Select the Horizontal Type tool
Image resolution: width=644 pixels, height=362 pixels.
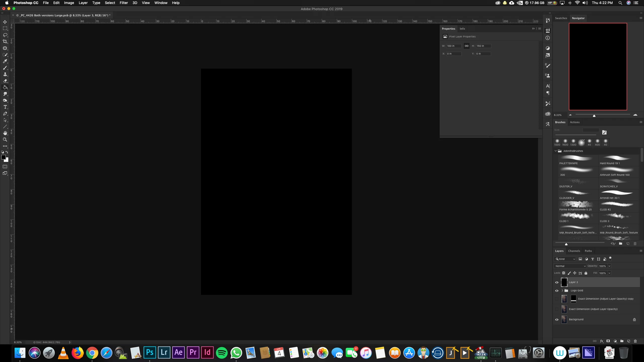(5, 107)
